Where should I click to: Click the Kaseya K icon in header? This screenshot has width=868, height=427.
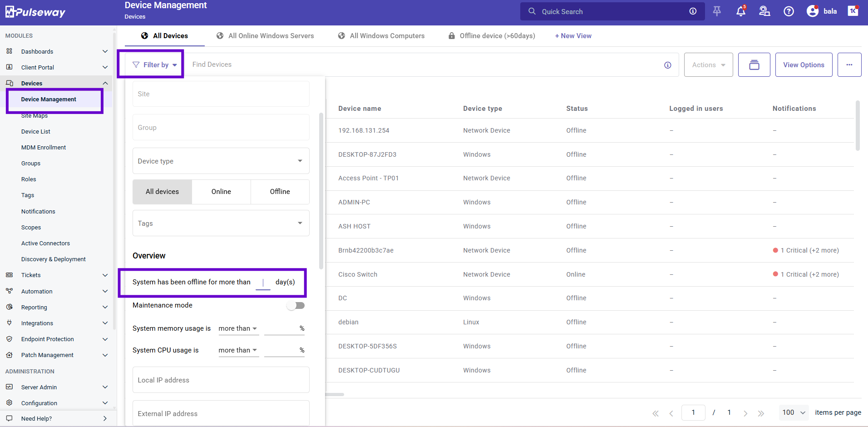pos(853,11)
